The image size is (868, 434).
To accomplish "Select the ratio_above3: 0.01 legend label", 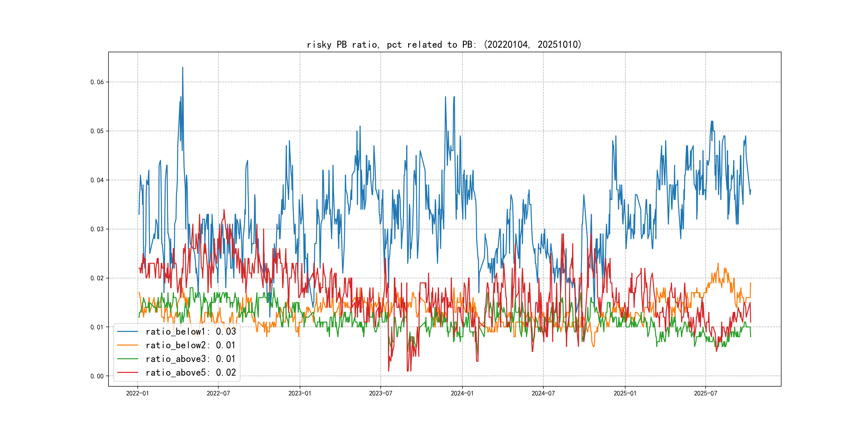I will pyautogui.click(x=190, y=359).
